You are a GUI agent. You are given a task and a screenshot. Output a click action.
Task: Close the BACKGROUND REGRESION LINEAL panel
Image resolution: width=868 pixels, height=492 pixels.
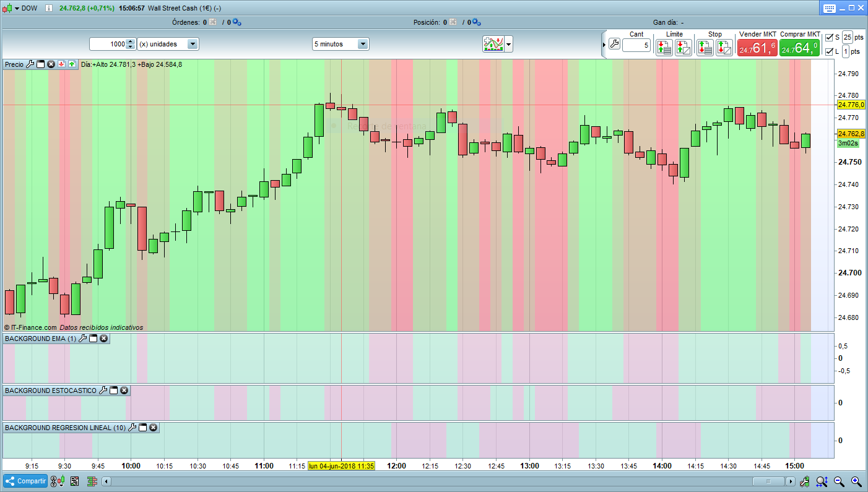coord(153,428)
